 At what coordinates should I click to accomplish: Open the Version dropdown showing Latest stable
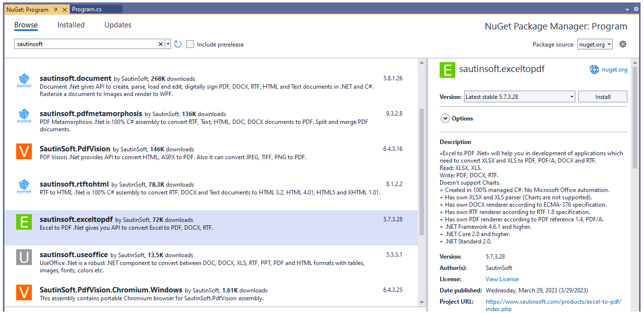click(x=519, y=96)
